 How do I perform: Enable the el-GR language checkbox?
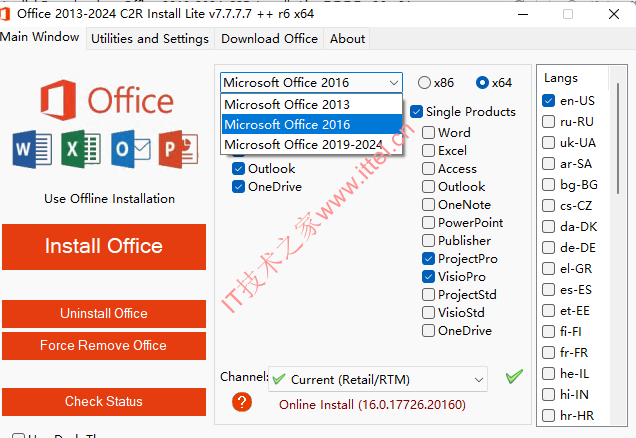(x=548, y=268)
